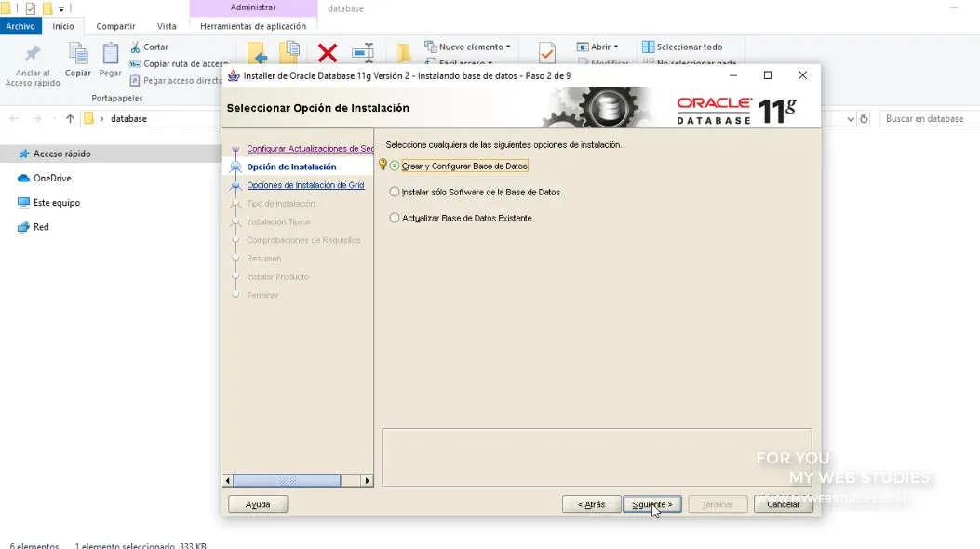980x549 pixels.
Task: Click the Nueva carpeta folder icon
Action: [x=404, y=53]
